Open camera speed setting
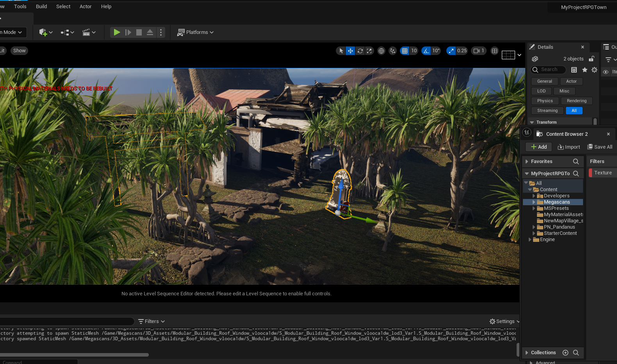This screenshot has height=364, width=617. pyautogui.click(x=479, y=51)
